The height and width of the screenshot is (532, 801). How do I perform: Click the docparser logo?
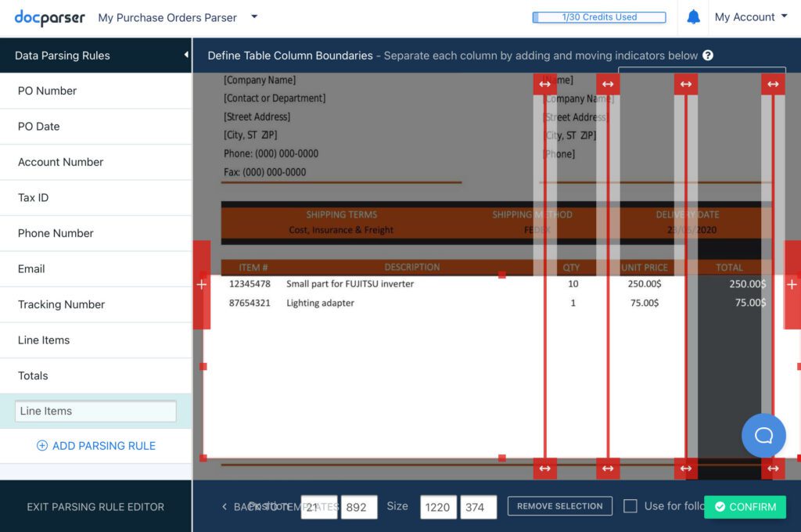coord(49,18)
